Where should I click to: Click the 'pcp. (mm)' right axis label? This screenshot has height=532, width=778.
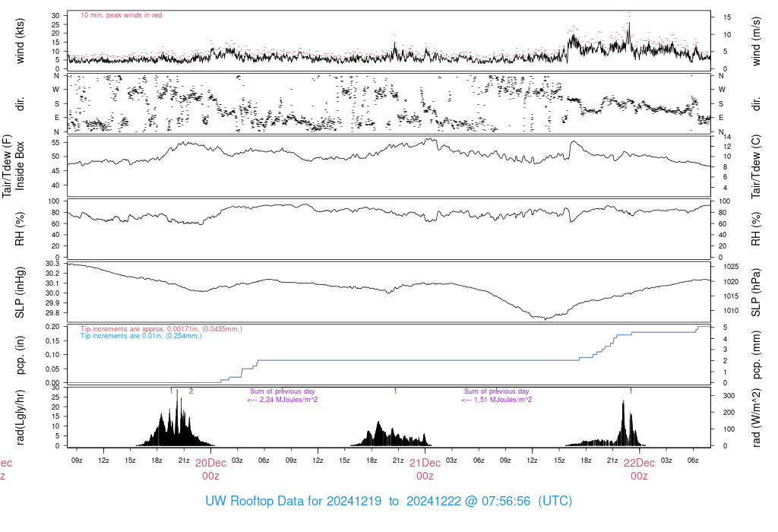coord(756,354)
